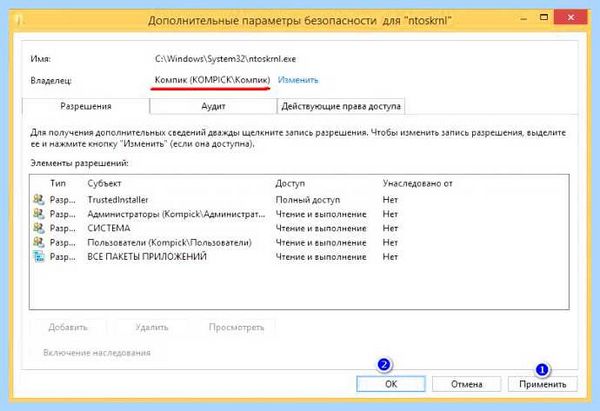Click the path C:\Windows\System32\ntoskrnl.exe
Viewport: 600px width, 411px height.
point(225,59)
